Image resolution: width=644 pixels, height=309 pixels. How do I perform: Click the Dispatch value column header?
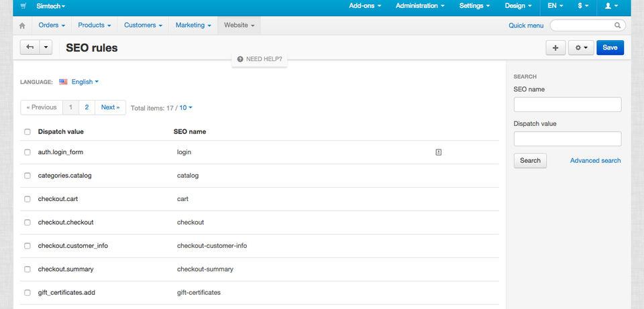click(x=61, y=132)
